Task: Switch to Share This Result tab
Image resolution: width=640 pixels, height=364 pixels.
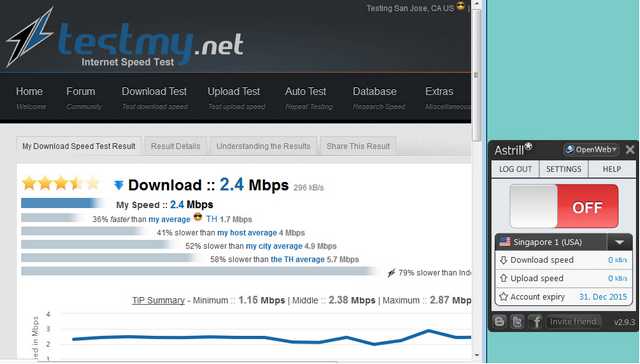Action: (358, 146)
